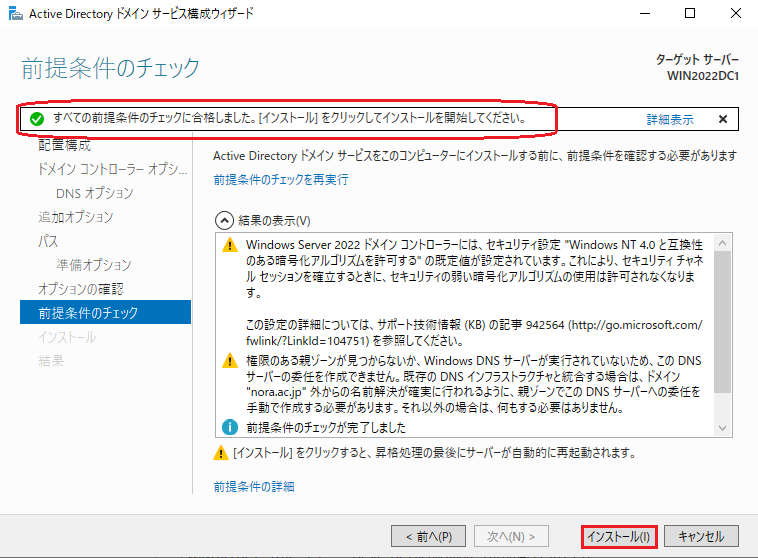Open the 詳細表示 link in notification bar

pos(670,119)
